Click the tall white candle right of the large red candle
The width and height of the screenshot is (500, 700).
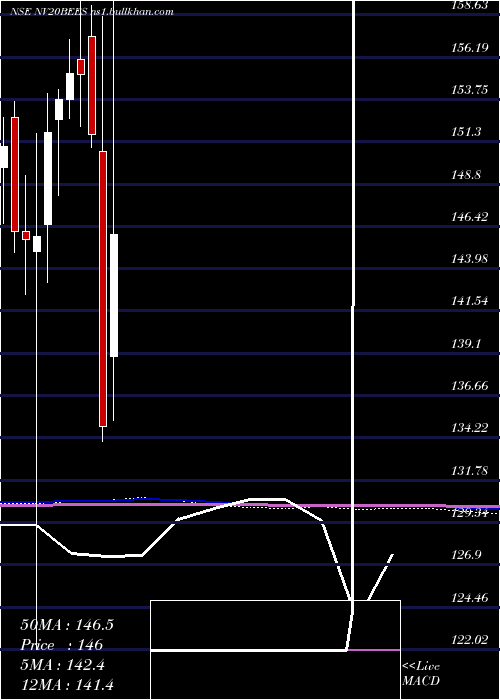point(114,295)
